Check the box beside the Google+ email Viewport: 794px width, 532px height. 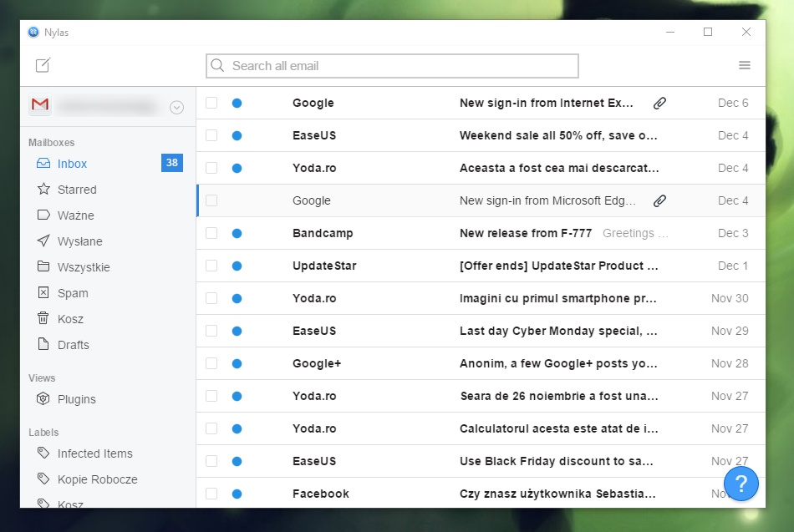(211, 363)
